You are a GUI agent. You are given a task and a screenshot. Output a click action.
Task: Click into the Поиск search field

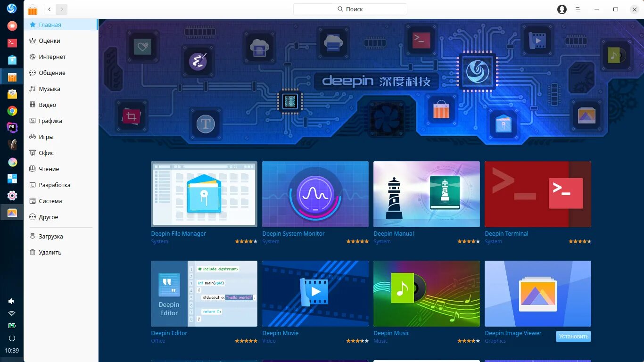350,9
